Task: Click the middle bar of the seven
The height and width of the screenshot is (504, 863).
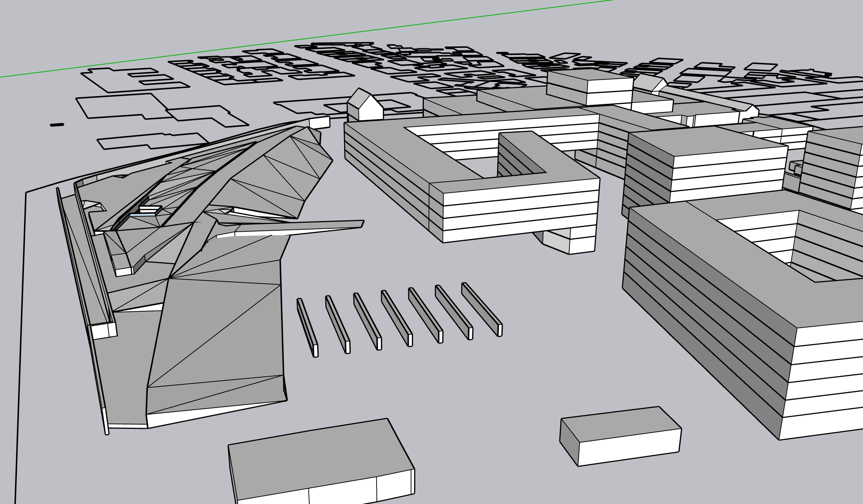Action: (396, 318)
